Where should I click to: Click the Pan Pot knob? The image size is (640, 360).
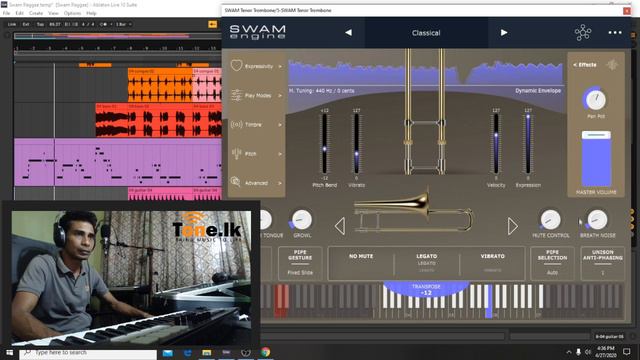595,99
